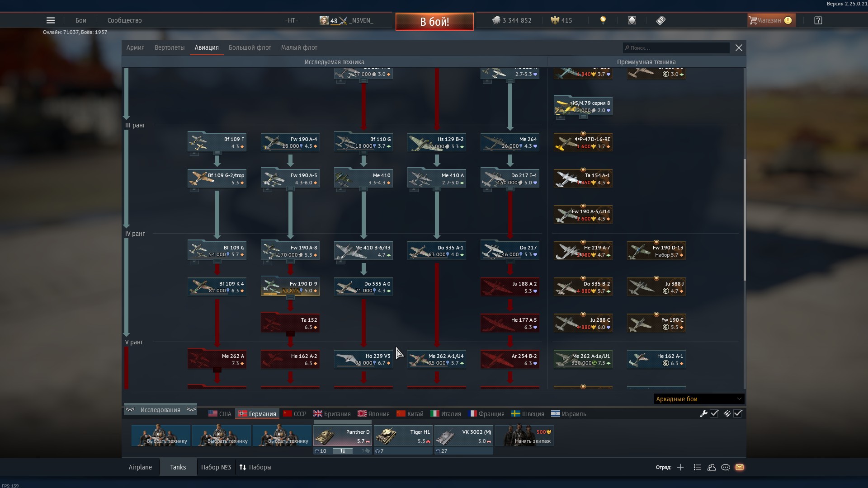Open the mail envelope icon
This screenshot has width=868, height=488.
pyautogui.click(x=740, y=467)
